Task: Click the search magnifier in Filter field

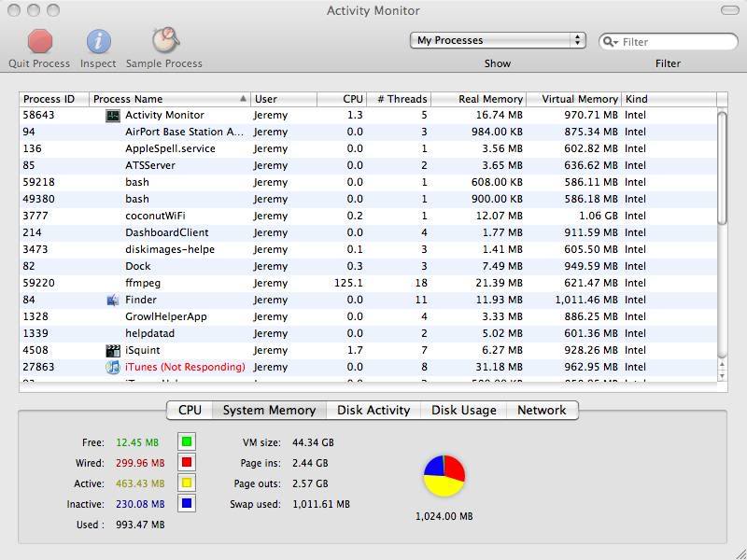Action: coord(610,42)
